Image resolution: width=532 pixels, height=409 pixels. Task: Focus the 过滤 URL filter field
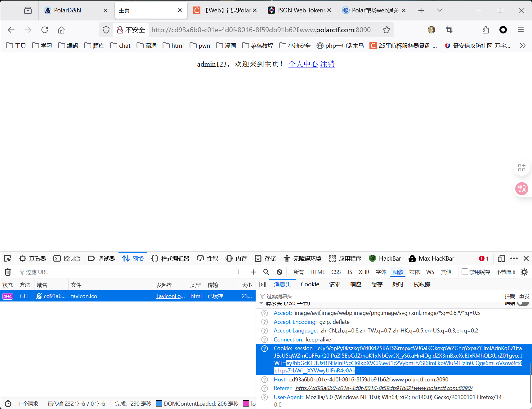(x=126, y=272)
